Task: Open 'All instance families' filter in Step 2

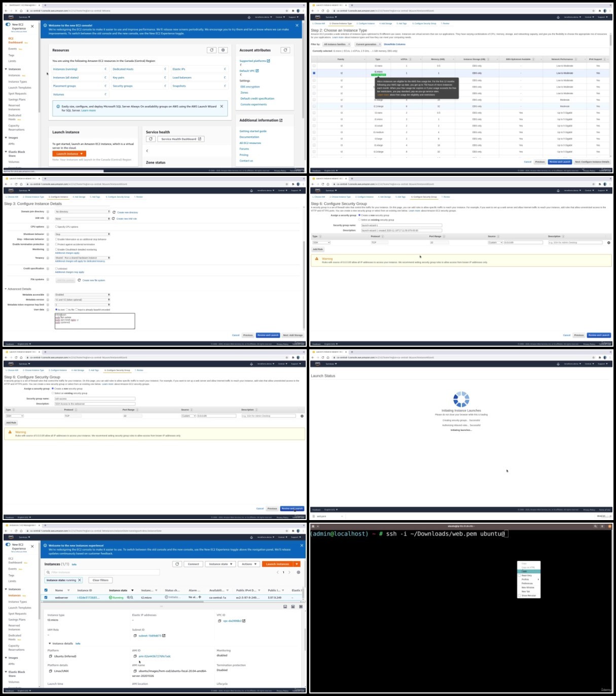Action: (x=337, y=44)
